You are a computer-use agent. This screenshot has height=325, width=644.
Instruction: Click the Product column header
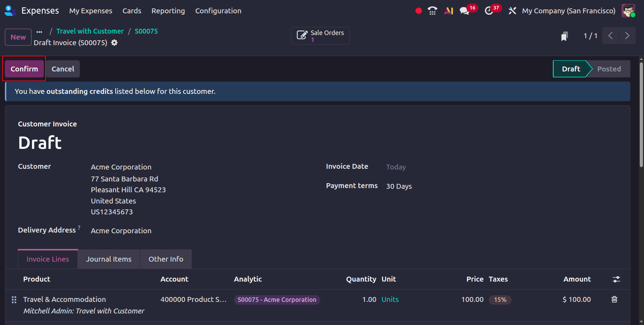[37, 279]
